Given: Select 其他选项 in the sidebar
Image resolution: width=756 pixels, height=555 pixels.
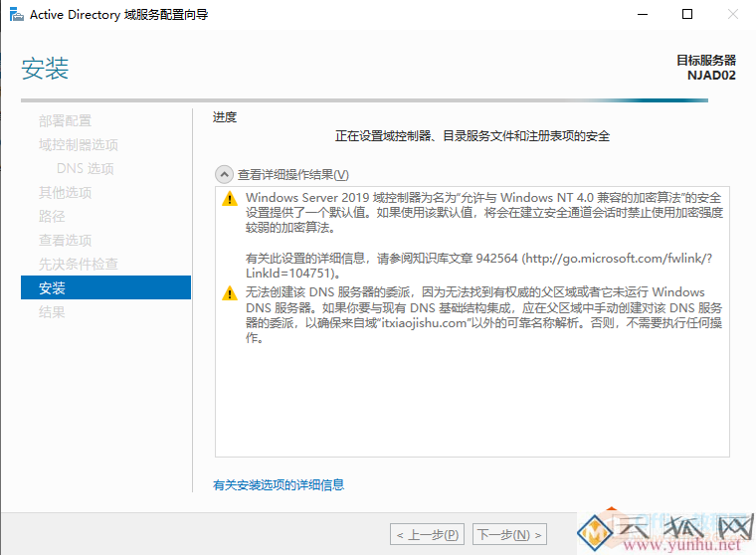Looking at the screenshot, I should 65,192.
